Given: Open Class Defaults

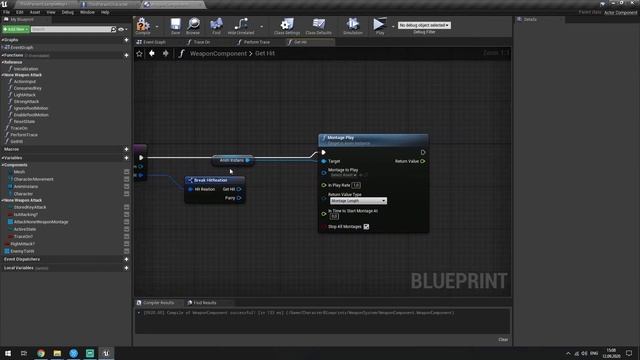Looking at the screenshot, I should [319, 25].
